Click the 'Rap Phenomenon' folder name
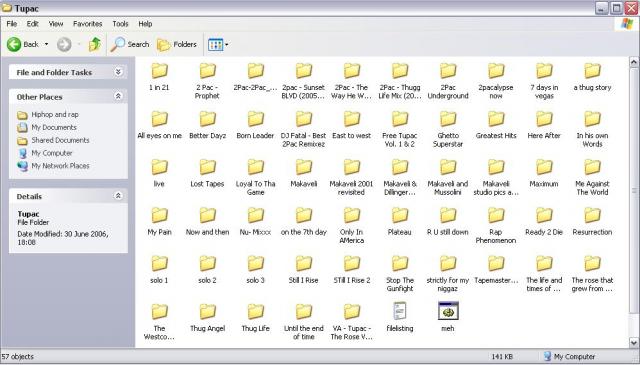The image size is (640, 365). pos(496,236)
